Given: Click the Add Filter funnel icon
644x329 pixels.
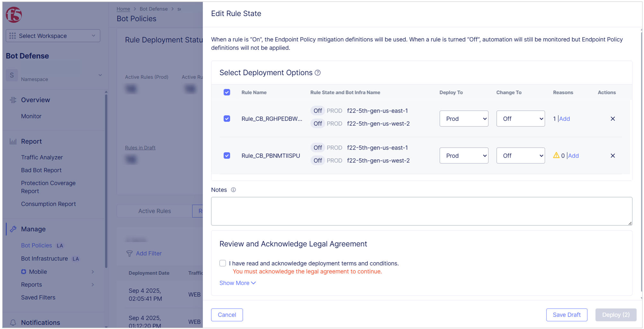Looking at the screenshot, I should pyautogui.click(x=129, y=254).
